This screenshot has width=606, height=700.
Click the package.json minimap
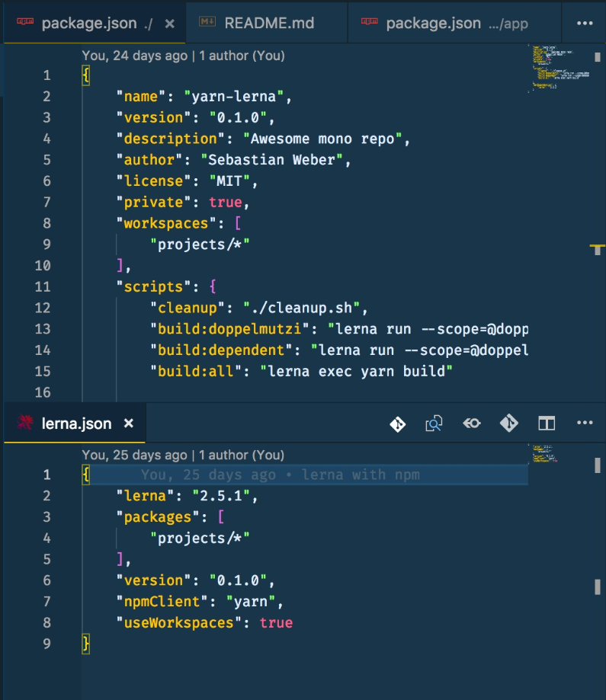[x=561, y=68]
